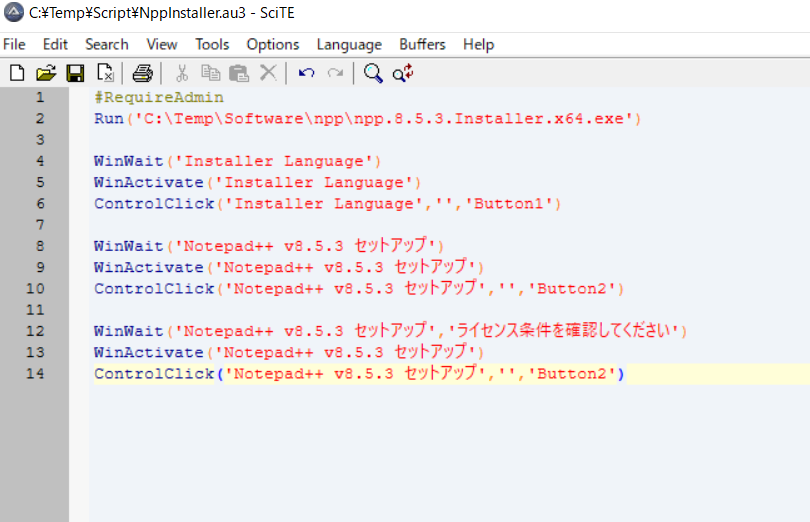The height and width of the screenshot is (522, 810).
Task: Click the Redo arrow icon
Action: pos(335,73)
